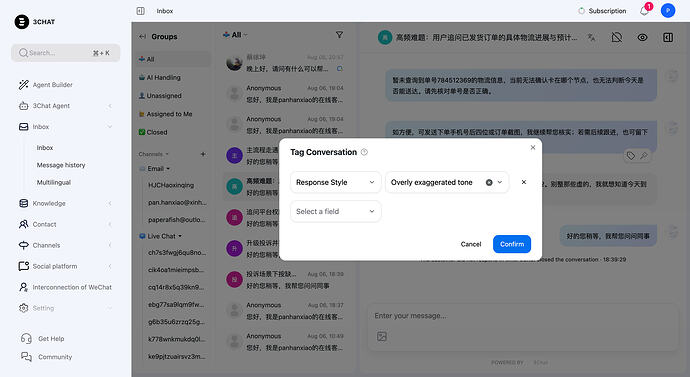Click the Confirm button
Viewport: 690px width, 377px height.
(512, 244)
